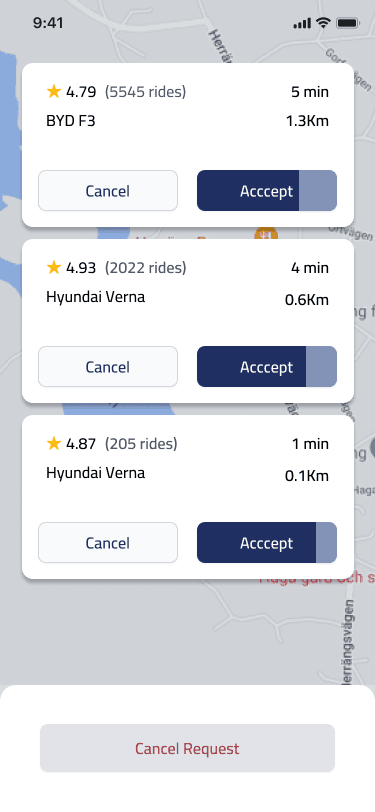Cancel the Hyundai Verna 0.1Km offer

pos(108,543)
